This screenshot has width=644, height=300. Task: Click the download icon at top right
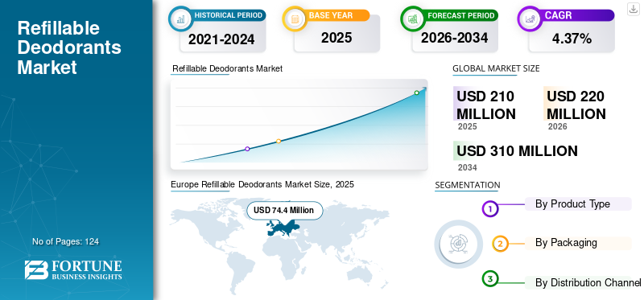tap(634, 9)
